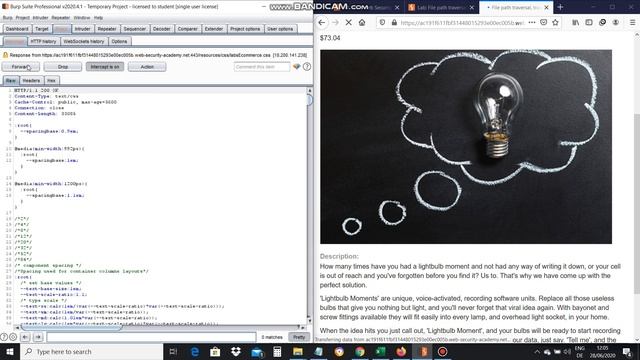Switch to Lab File path traversal tab
The height and width of the screenshot is (360, 640).
coord(441,7)
